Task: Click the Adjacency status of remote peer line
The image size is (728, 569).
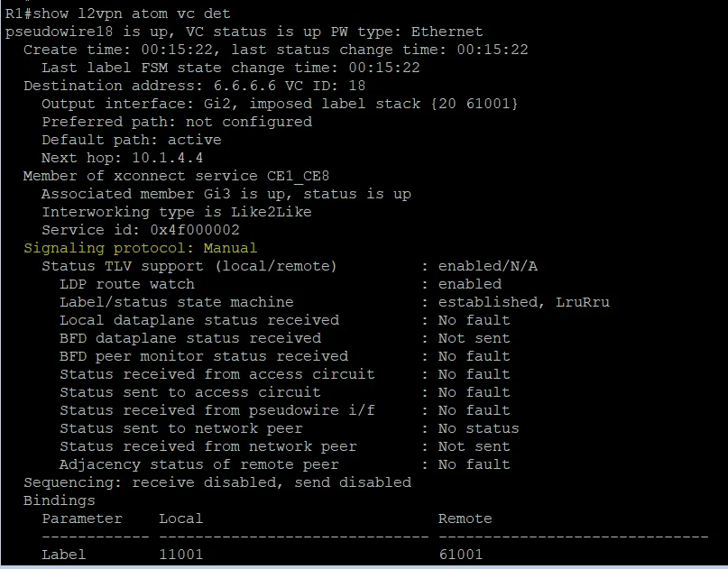Action: [284, 464]
